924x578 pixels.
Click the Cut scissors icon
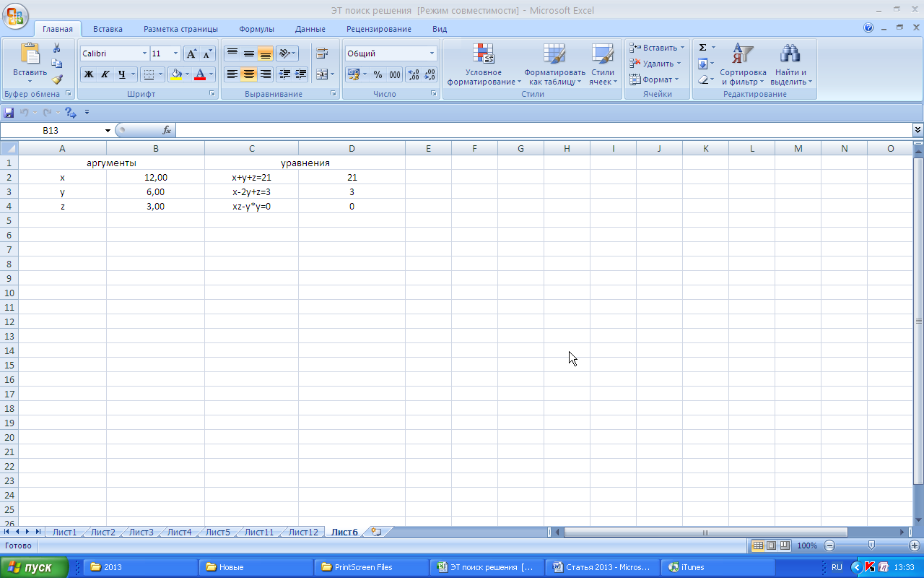[57, 48]
